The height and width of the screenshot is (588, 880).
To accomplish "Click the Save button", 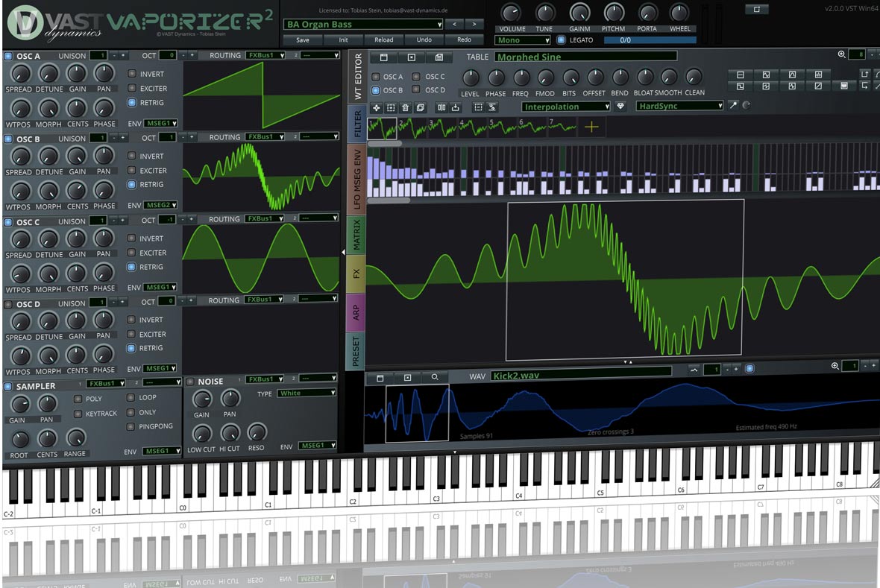I will pyautogui.click(x=303, y=40).
